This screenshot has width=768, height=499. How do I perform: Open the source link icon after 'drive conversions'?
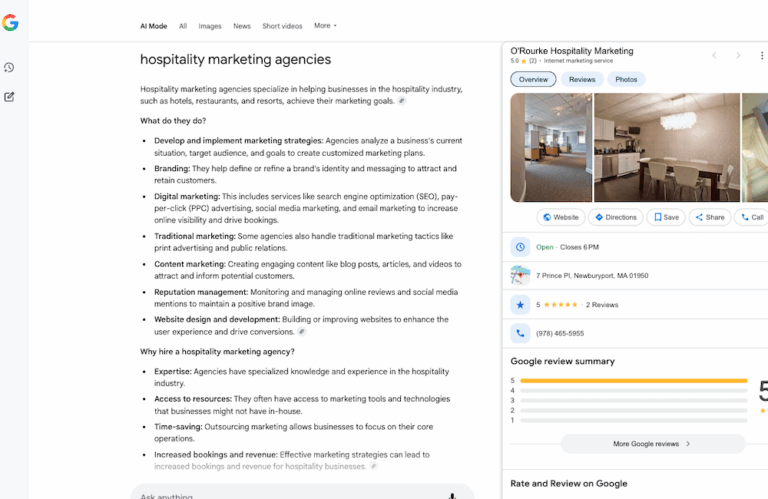tap(302, 332)
